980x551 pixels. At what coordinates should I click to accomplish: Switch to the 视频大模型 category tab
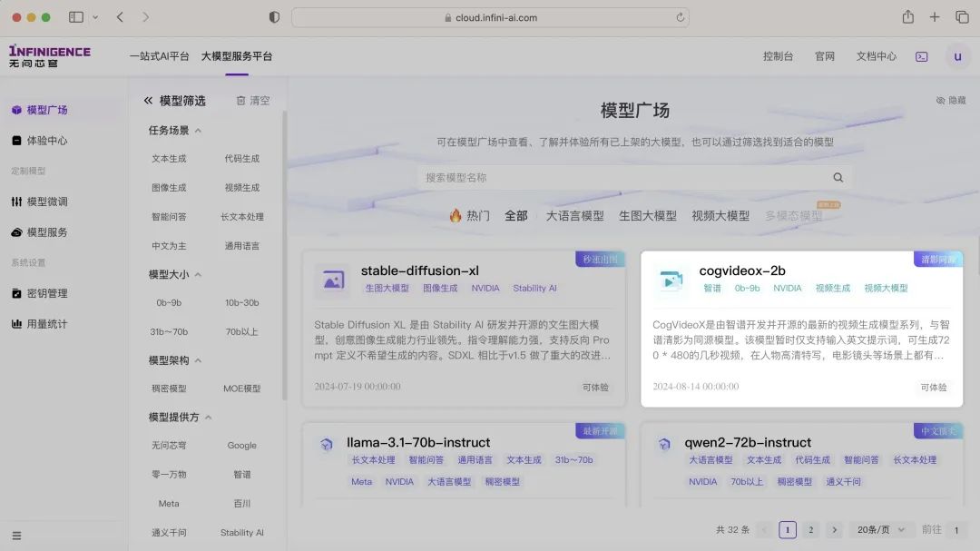pyautogui.click(x=720, y=216)
